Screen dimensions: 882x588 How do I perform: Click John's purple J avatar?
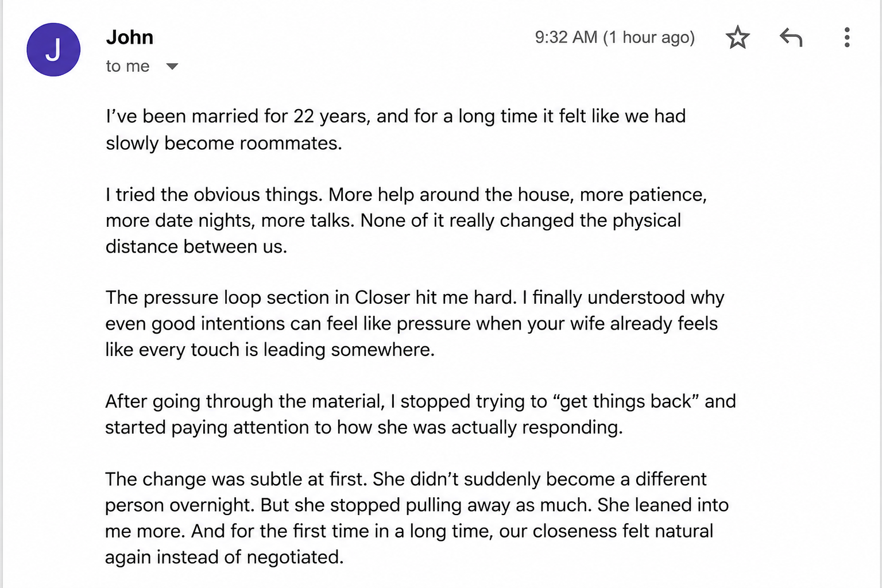point(53,49)
